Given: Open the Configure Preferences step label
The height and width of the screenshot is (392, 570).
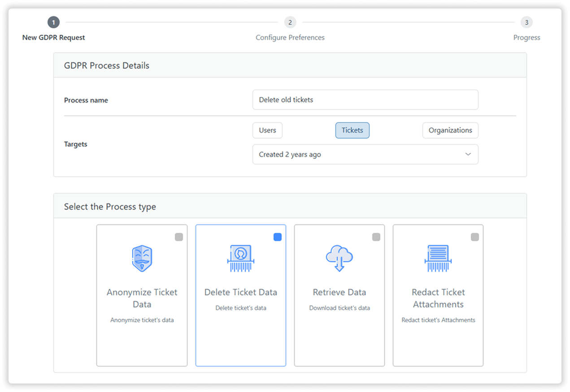Looking at the screenshot, I should click(x=290, y=38).
